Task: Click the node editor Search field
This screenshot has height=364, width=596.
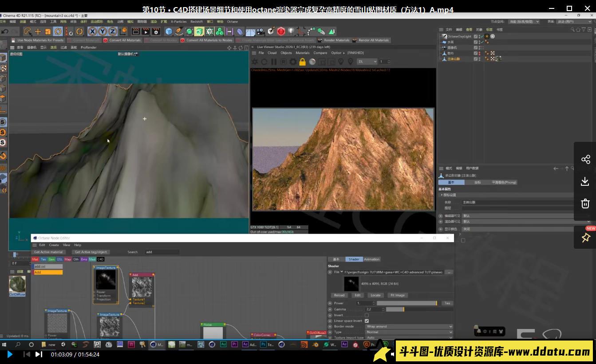Action: 162,252
